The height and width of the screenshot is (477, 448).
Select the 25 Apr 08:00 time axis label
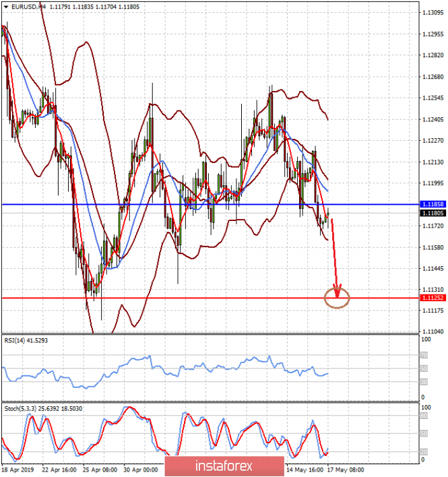[x=100, y=470]
